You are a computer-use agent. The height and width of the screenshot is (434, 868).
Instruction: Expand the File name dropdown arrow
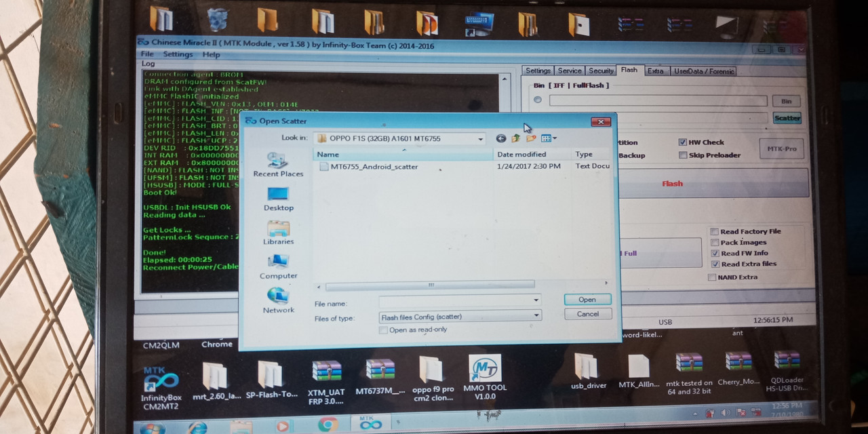(x=536, y=300)
